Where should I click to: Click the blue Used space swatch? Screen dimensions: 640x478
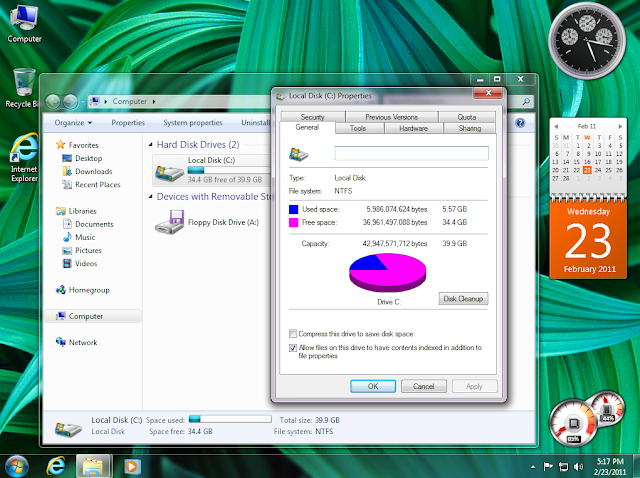tap(293, 209)
